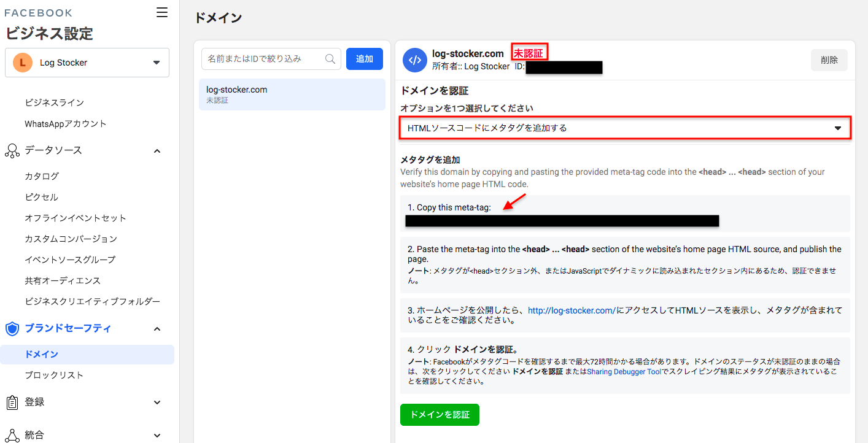This screenshot has height=443, width=868.
Task: Open the Sharing Debugger Tool link
Action: coord(624,371)
